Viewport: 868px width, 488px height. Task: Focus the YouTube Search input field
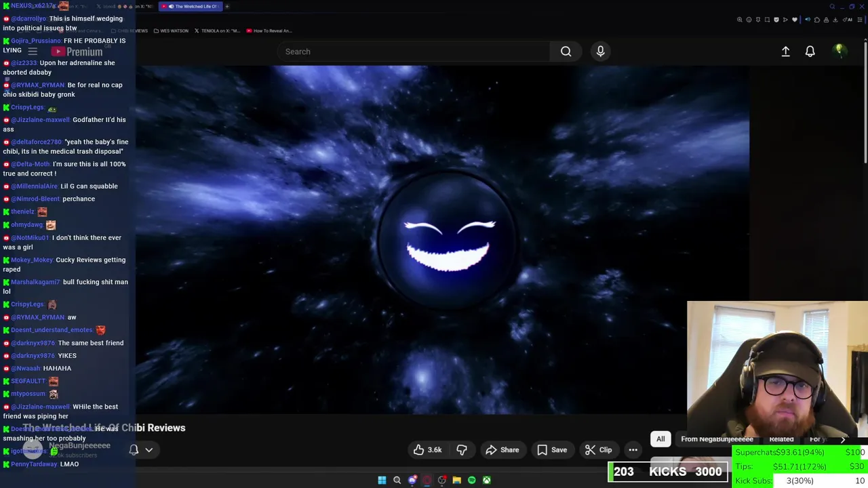coord(414,52)
